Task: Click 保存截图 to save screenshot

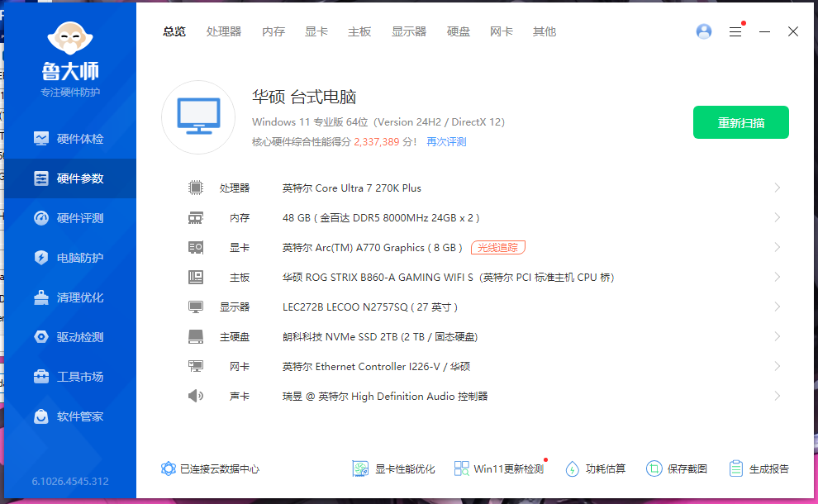Action: (677, 468)
